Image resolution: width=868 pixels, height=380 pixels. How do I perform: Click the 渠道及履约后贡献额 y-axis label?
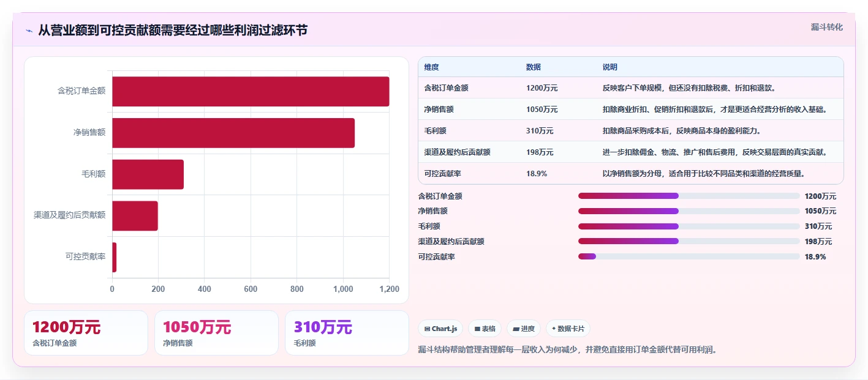[70, 215]
